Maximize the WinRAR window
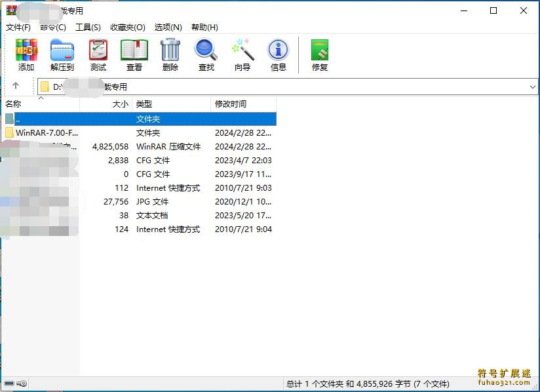The image size is (540, 392). pyautogui.click(x=493, y=10)
